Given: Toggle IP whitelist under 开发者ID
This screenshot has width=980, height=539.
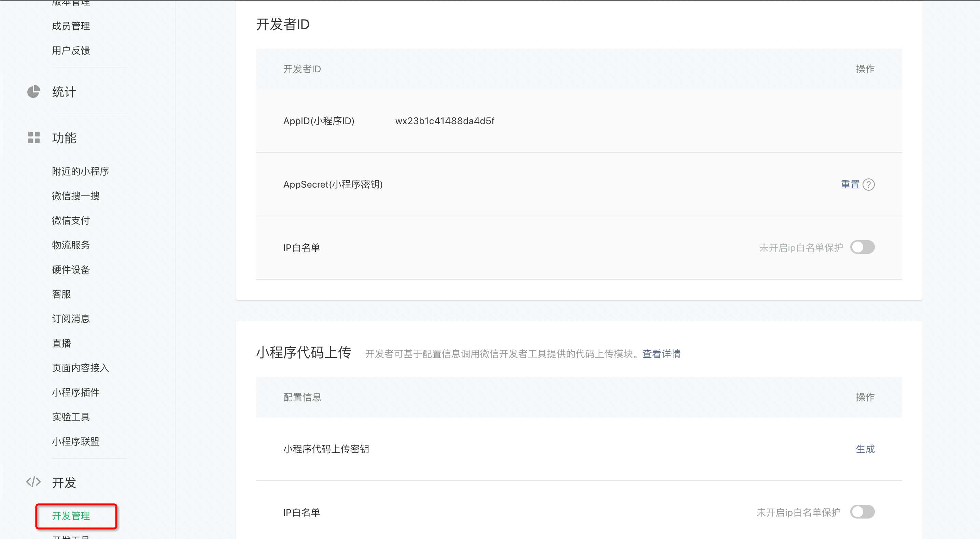Looking at the screenshot, I should coord(862,247).
